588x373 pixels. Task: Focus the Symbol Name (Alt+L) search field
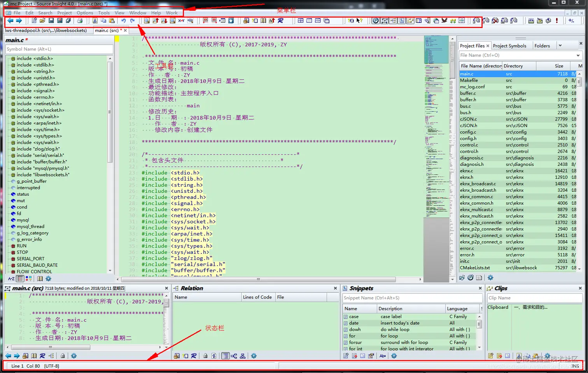point(59,49)
